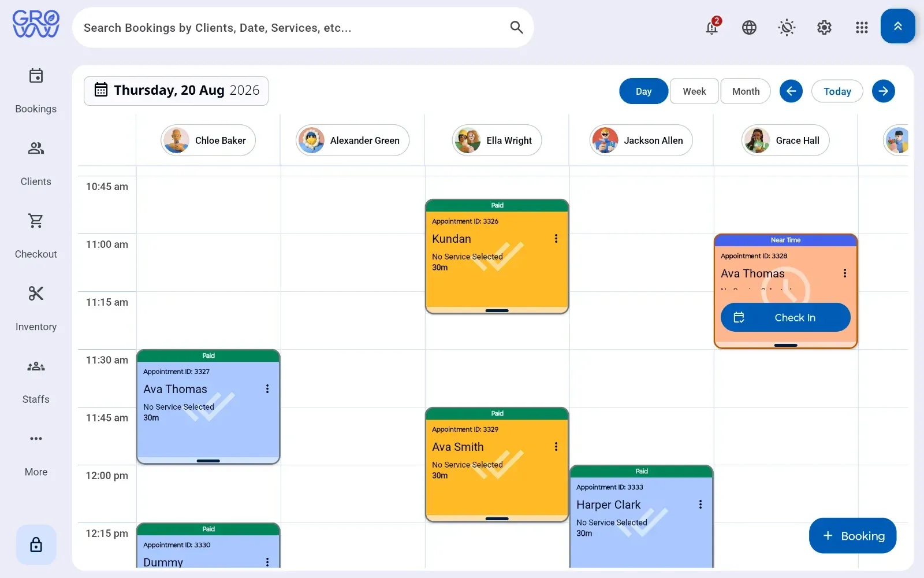The image size is (924, 578).
Task: Open Inventory scissors icon
Action: [x=36, y=294]
